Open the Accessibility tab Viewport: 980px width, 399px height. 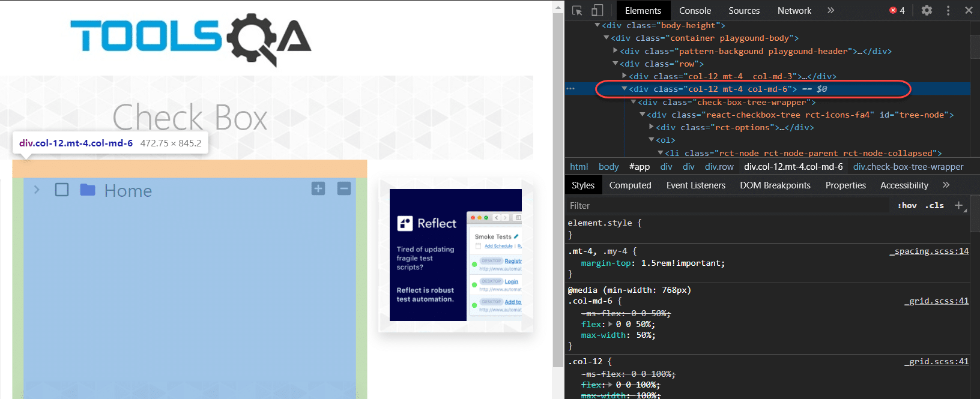click(904, 185)
